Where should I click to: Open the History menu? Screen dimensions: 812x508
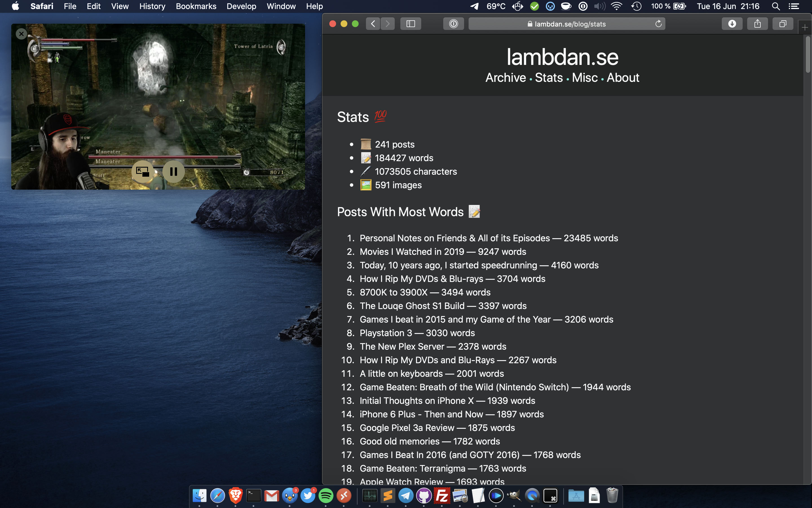[152, 6]
